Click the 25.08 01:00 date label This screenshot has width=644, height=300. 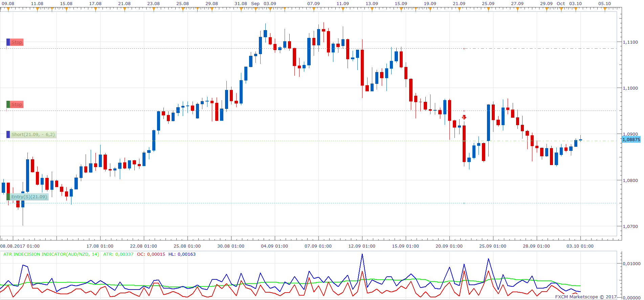tap(187, 246)
